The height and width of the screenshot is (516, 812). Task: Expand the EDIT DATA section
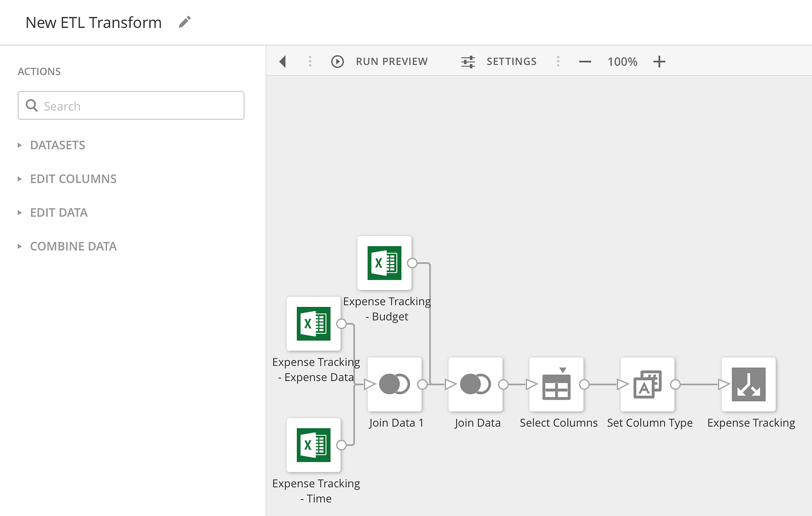pos(59,213)
